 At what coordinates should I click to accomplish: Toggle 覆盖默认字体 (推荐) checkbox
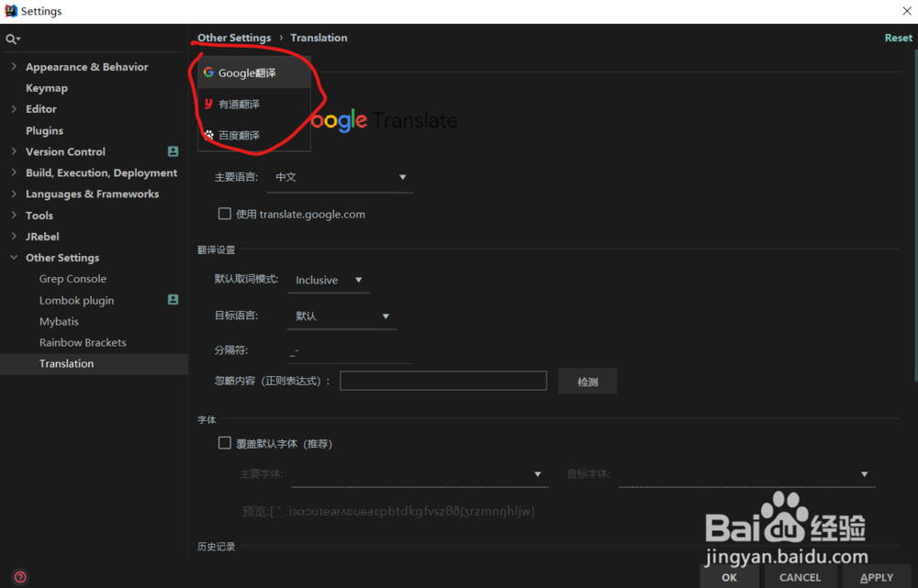point(224,443)
